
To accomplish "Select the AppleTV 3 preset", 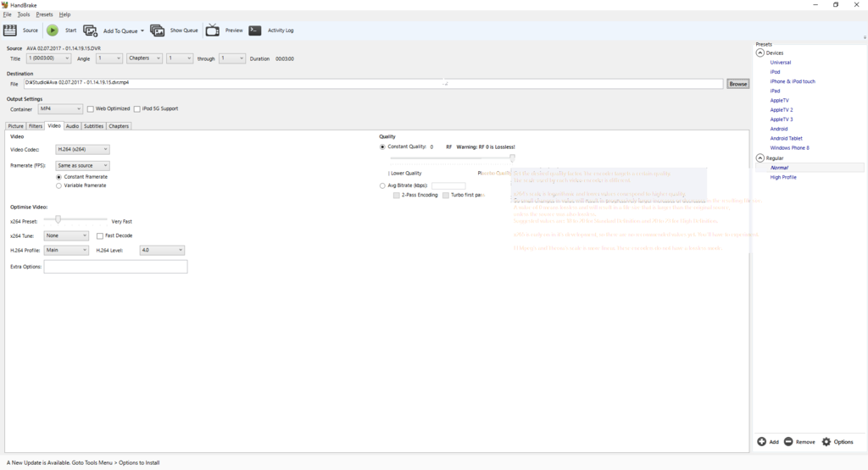I will (782, 119).
